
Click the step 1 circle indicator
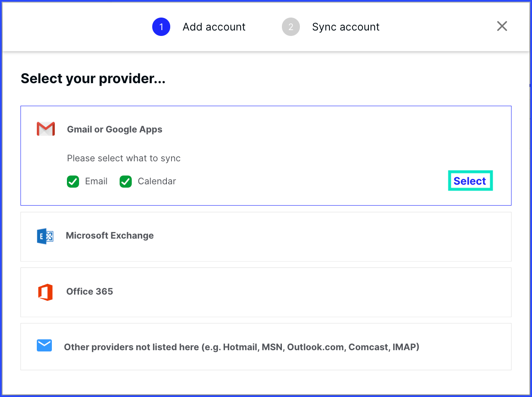tap(161, 27)
